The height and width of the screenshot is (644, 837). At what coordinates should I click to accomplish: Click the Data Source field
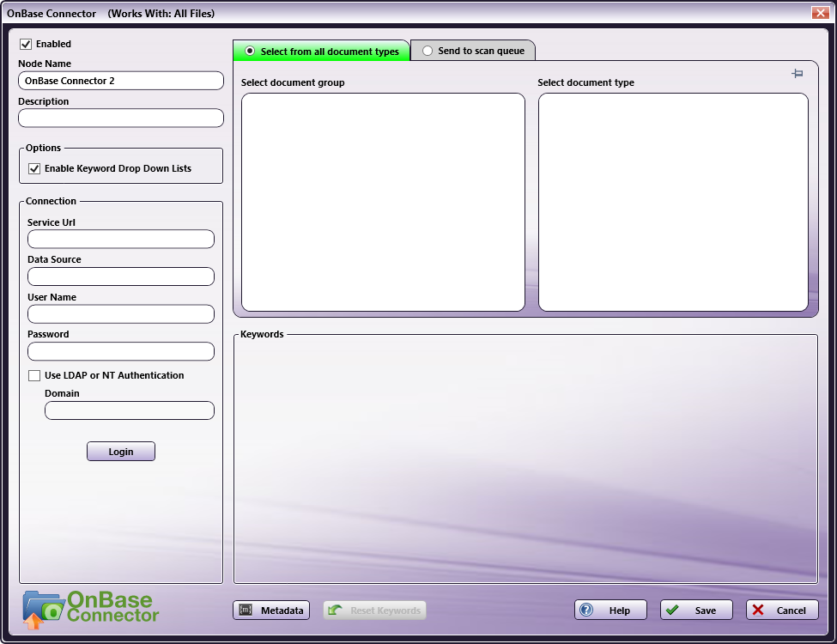(x=120, y=276)
